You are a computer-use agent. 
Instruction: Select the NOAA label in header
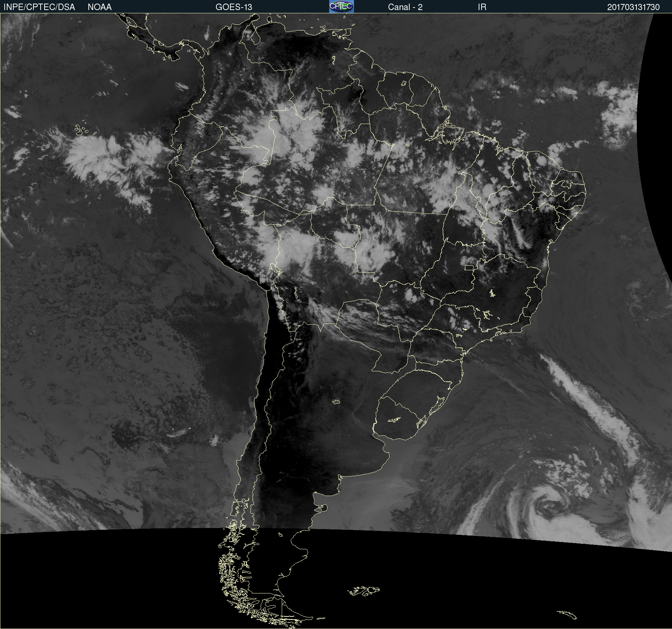[100, 7]
